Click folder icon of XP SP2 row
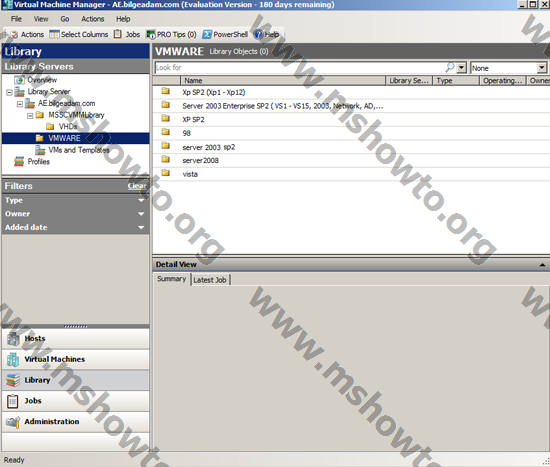Screen dimensions: 550x467 [x=166, y=119]
